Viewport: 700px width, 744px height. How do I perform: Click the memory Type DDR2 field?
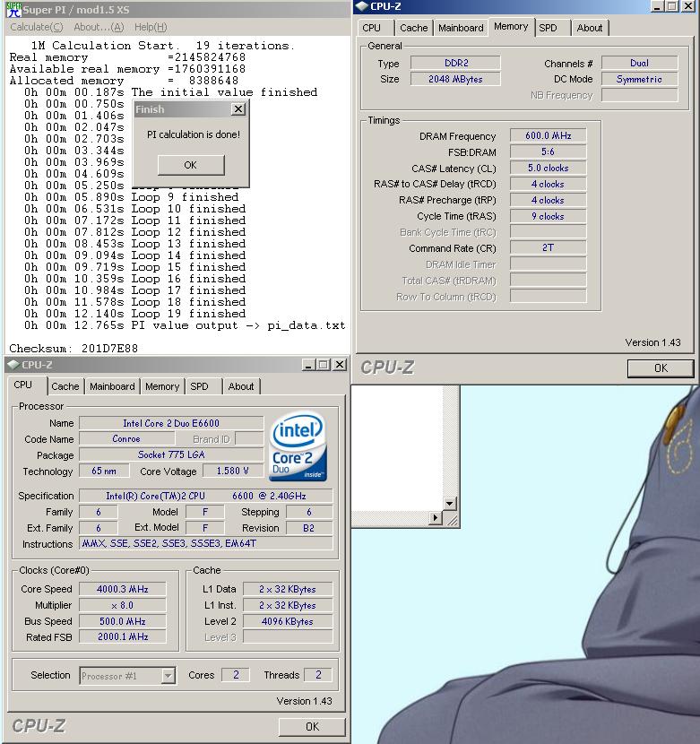coord(455,63)
